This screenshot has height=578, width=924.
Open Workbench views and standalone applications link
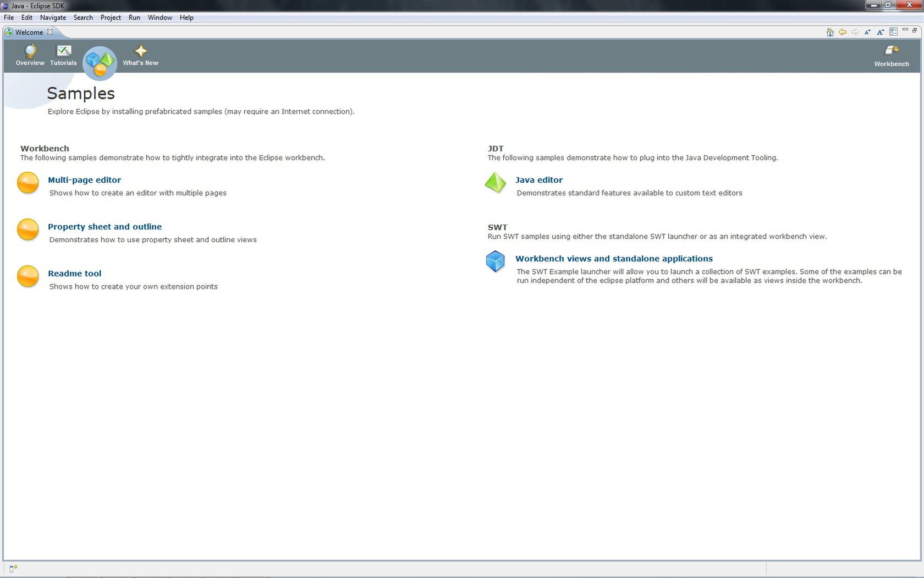pos(614,259)
